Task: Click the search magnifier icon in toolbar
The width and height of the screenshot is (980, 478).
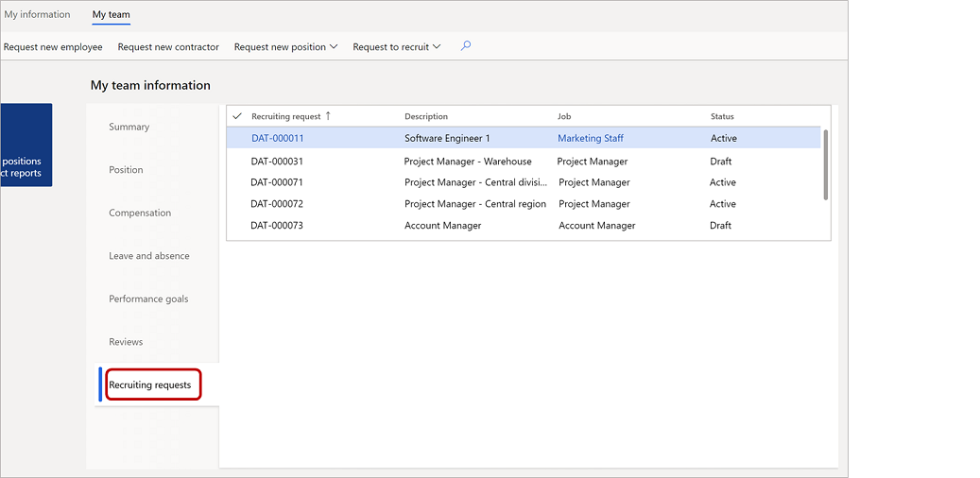Action: coord(465,46)
